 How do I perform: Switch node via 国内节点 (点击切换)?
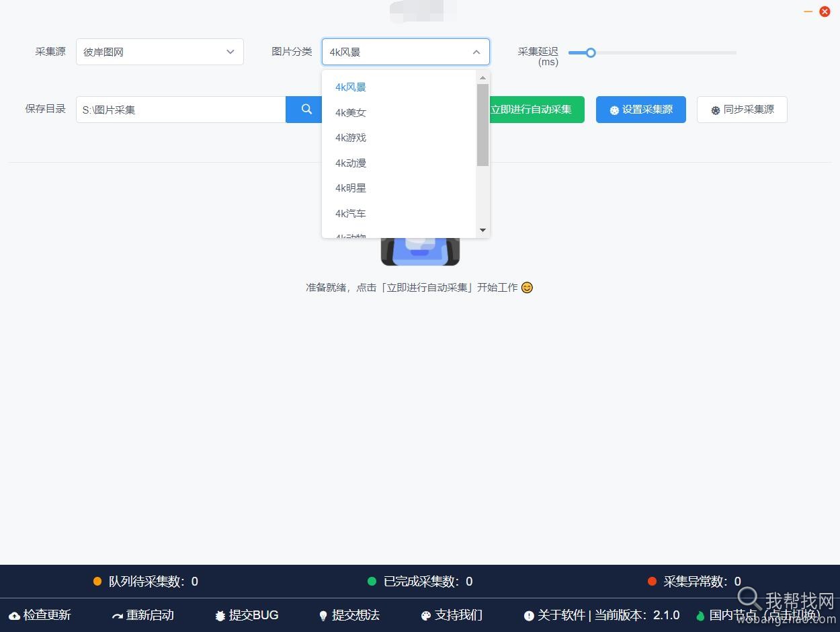(x=759, y=615)
